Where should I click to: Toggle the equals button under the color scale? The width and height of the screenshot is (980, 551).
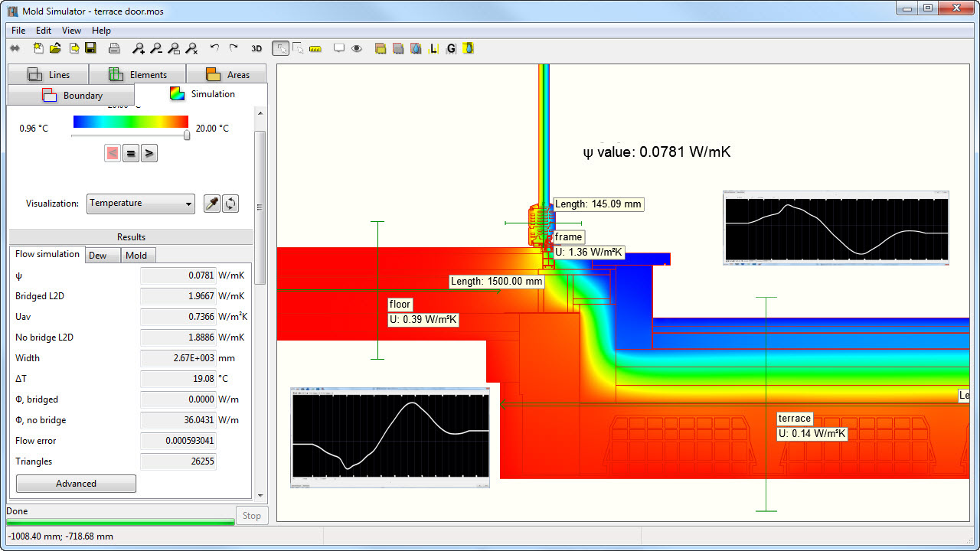(x=131, y=153)
